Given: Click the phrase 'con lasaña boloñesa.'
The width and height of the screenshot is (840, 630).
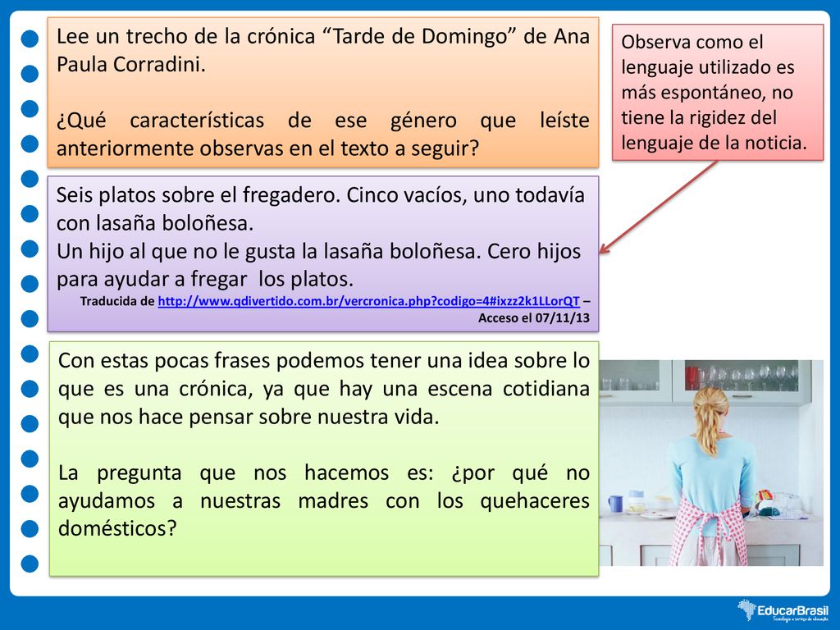Looking at the screenshot, I should 155,223.
